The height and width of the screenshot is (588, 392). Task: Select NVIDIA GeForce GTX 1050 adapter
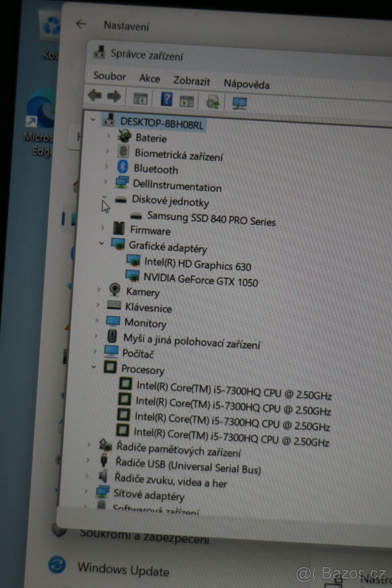click(200, 279)
